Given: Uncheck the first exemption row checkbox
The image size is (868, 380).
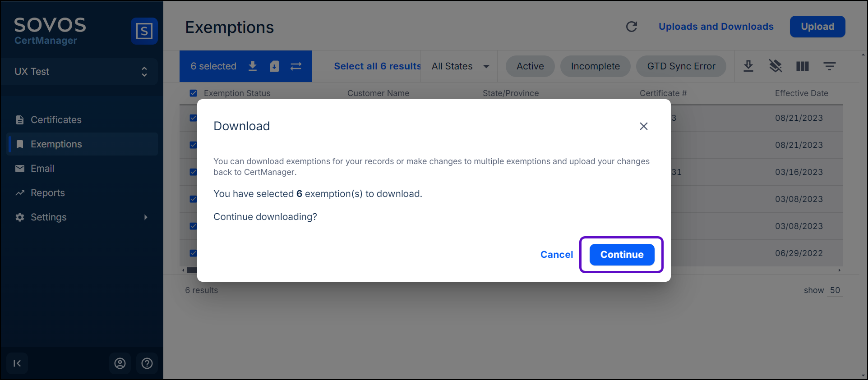Looking at the screenshot, I should click(193, 118).
